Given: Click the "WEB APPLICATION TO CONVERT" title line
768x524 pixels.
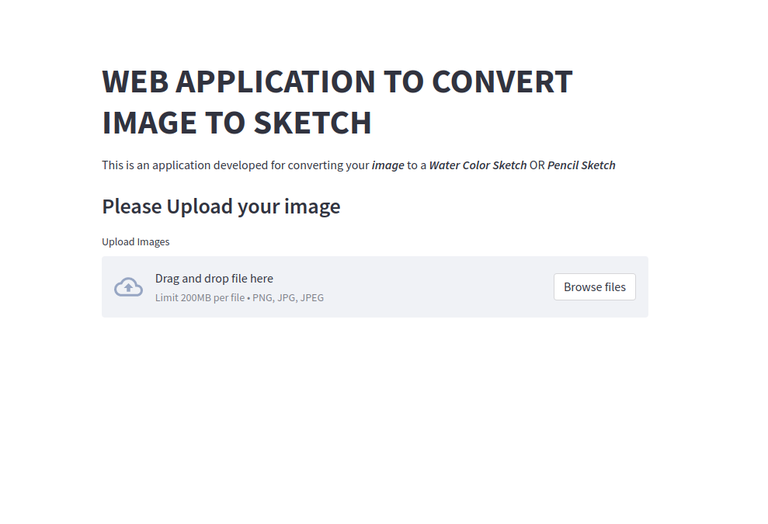Looking at the screenshot, I should coord(337,82).
